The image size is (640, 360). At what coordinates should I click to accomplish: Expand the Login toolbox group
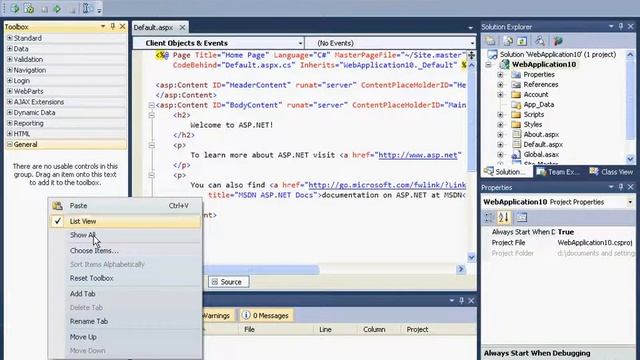10,80
